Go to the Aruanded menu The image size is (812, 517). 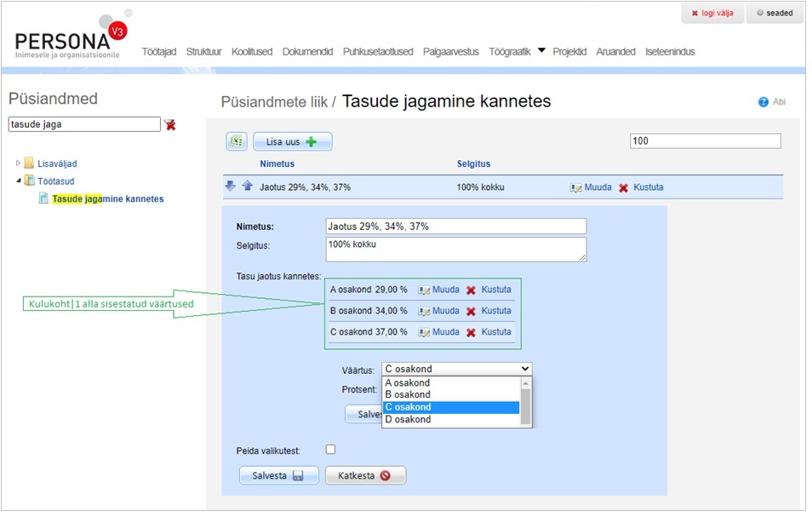point(615,52)
